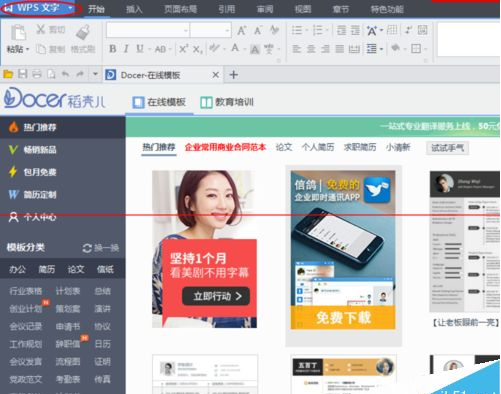Select the 格式刷 format painter brush
Viewport: 501px width, 394px height.
click(x=83, y=33)
